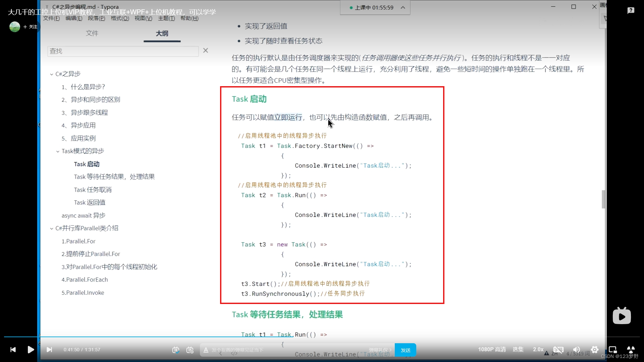644x362 pixels.
Task: Click the 上课中 01:55:59 status indicator
Action: point(372,7)
